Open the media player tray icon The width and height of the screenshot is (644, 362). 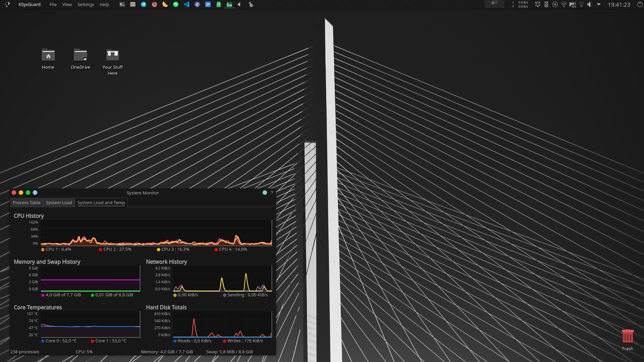point(555,4)
